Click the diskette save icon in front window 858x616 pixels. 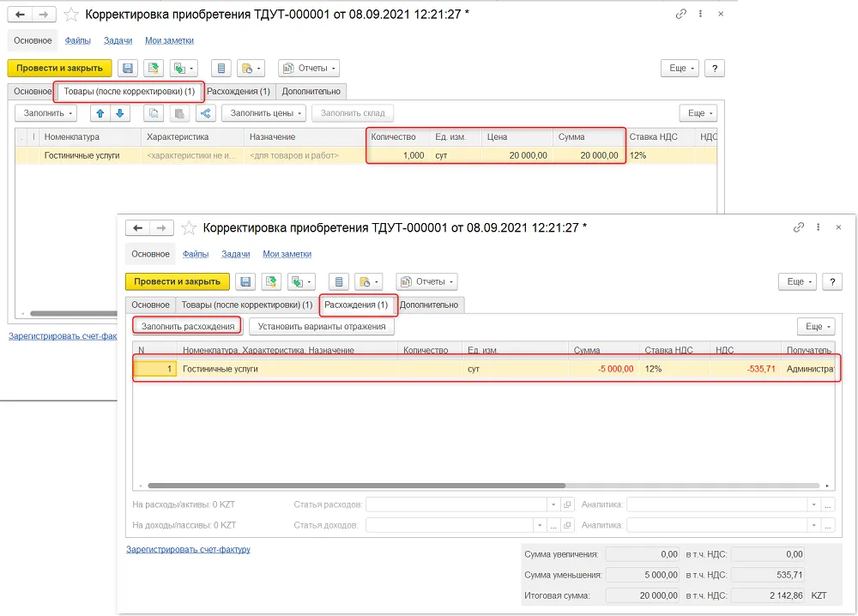245,281
